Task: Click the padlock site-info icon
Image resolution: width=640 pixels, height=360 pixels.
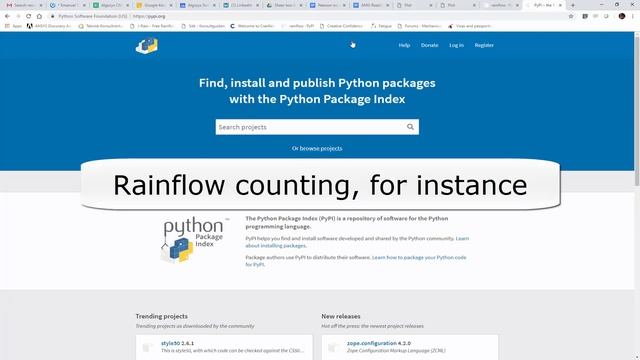Action: (x=53, y=16)
